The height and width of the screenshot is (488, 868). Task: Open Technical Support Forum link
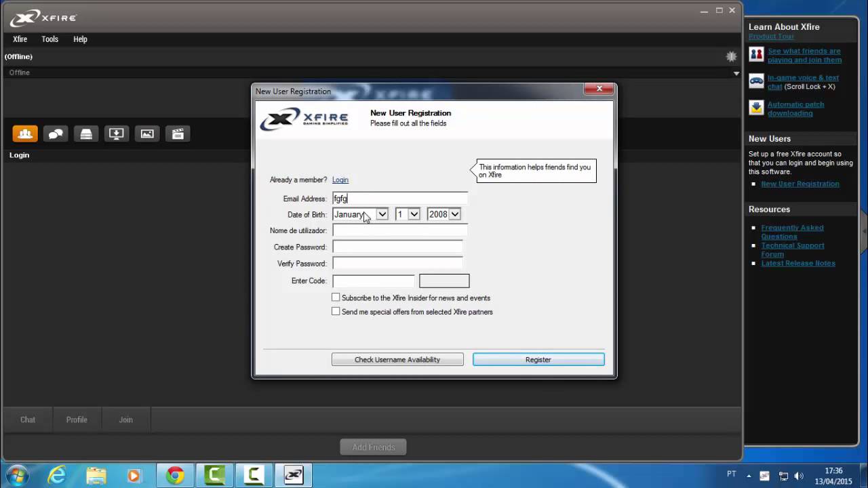click(793, 249)
